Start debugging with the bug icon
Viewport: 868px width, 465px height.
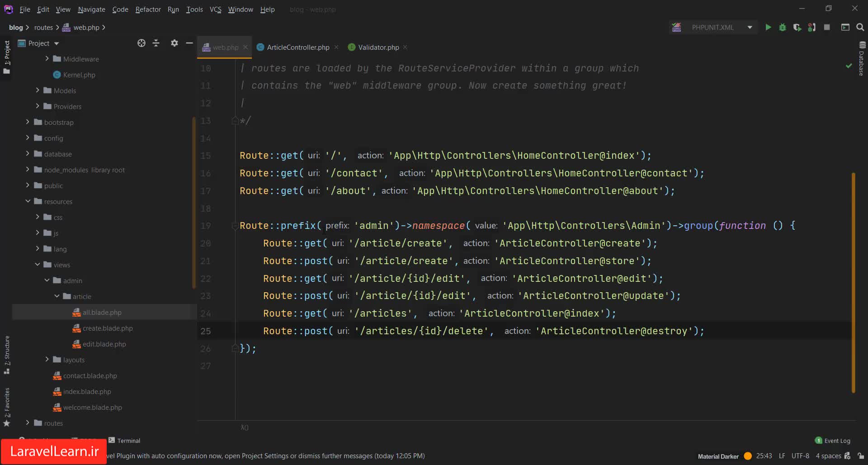click(783, 28)
